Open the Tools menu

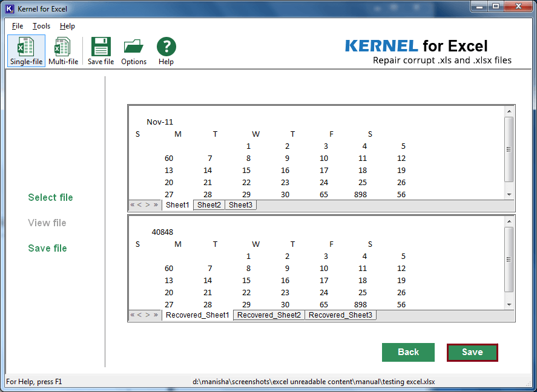coord(41,26)
